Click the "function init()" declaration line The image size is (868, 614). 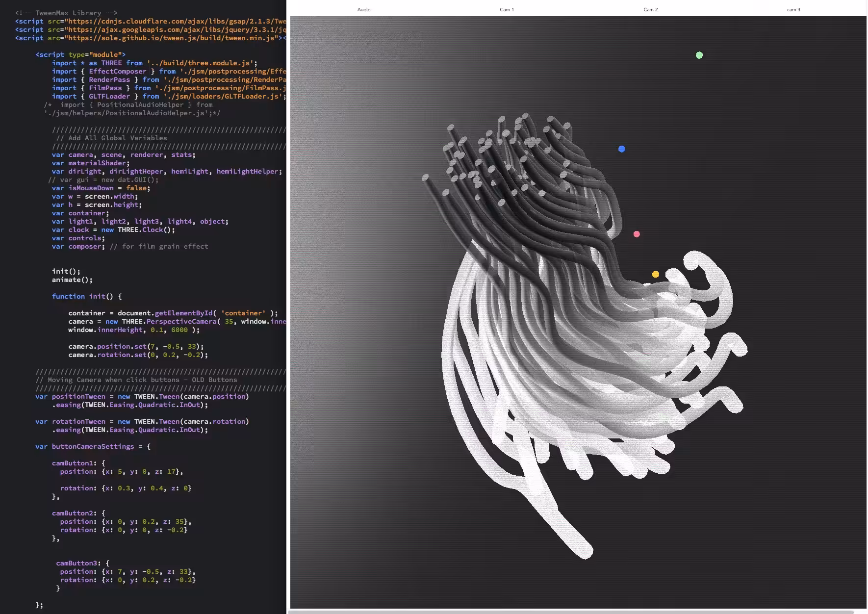coord(87,296)
